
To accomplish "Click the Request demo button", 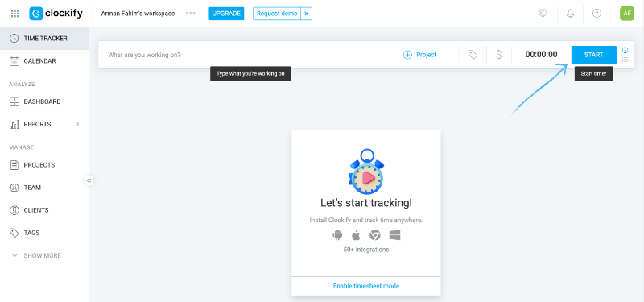I will (x=277, y=14).
